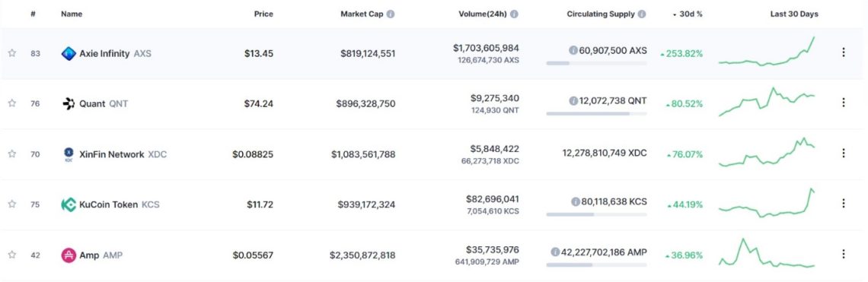The image size is (868, 282).
Task: Add Amp to watchlist with star
Action: tap(11, 255)
